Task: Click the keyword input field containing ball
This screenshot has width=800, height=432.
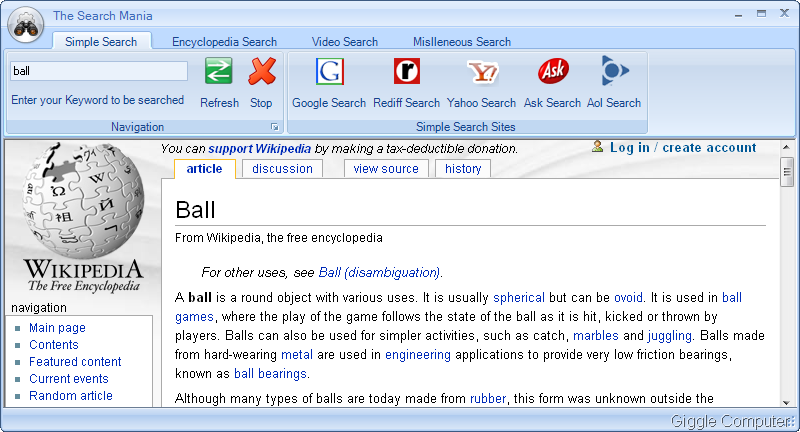Action: pyautogui.click(x=99, y=71)
